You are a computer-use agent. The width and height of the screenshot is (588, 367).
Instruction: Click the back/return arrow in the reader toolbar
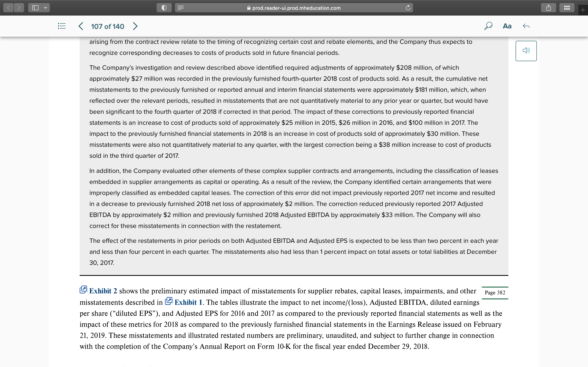coord(526,26)
